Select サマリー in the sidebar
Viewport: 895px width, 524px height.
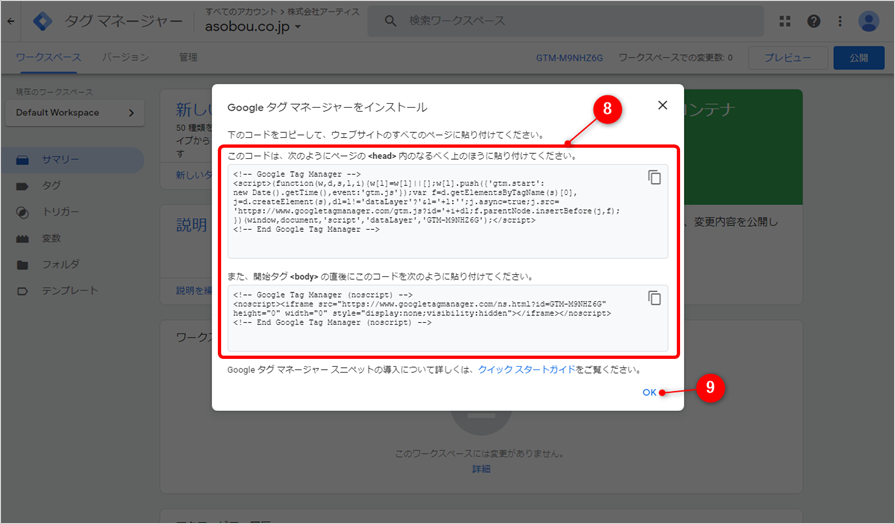(73, 160)
